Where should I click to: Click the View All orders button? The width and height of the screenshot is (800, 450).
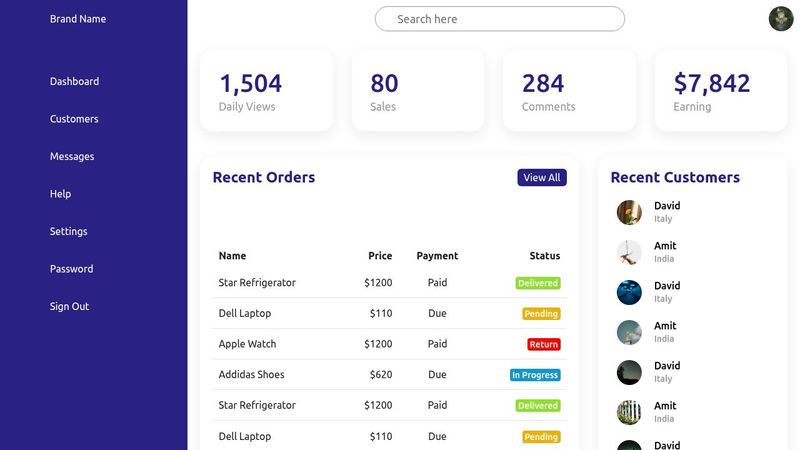542,178
